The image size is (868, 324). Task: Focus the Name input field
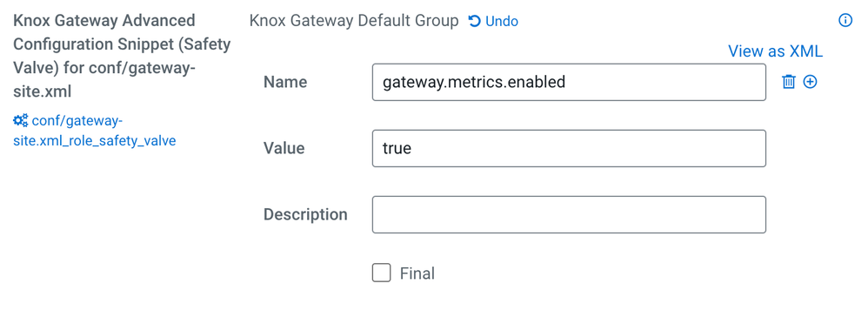[x=569, y=82]
